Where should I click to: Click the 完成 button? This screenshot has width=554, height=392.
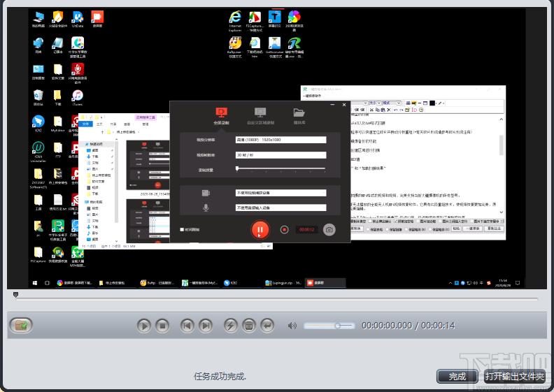click(457, 376)
